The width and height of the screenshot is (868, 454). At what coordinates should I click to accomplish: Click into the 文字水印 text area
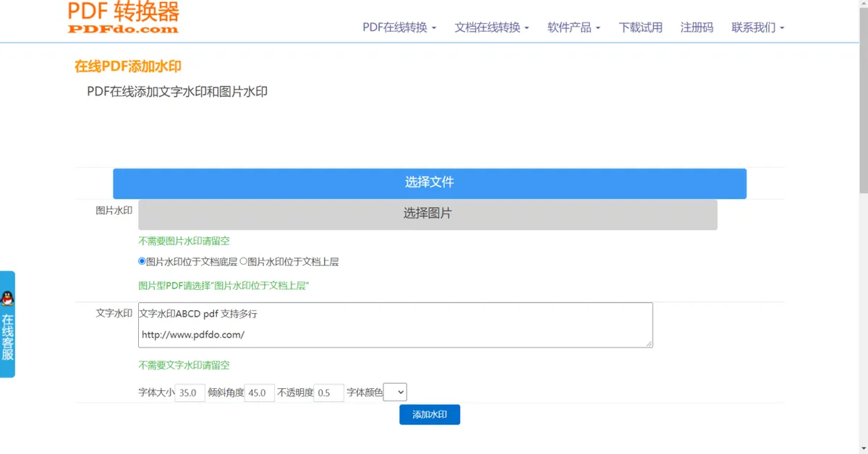[396, 325]
